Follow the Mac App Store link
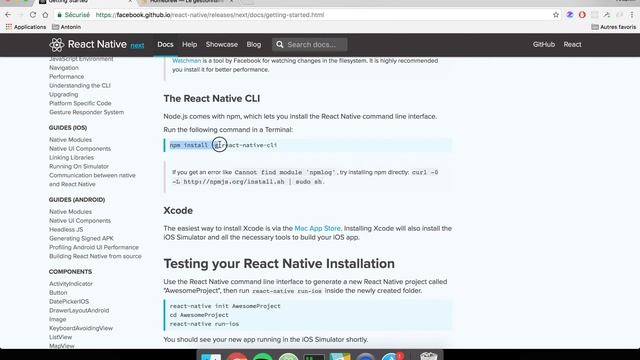Image resolution: width=640 pixels, height=360 pixels. coord(317,228)
